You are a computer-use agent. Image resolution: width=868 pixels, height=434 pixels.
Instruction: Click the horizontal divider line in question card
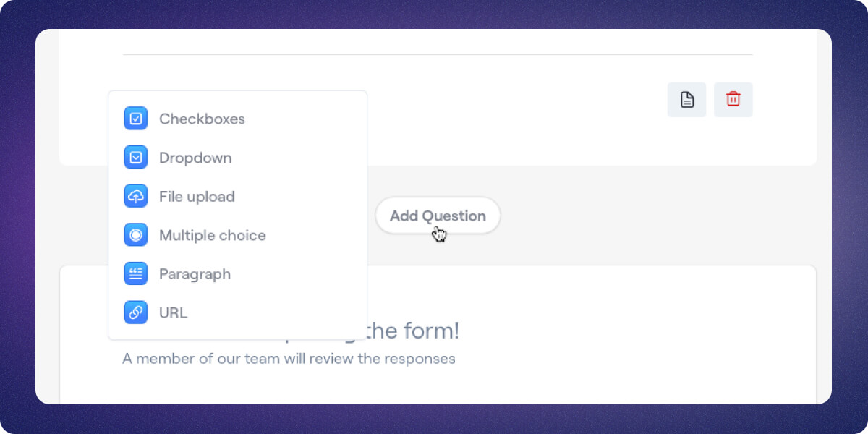[438, 54]
